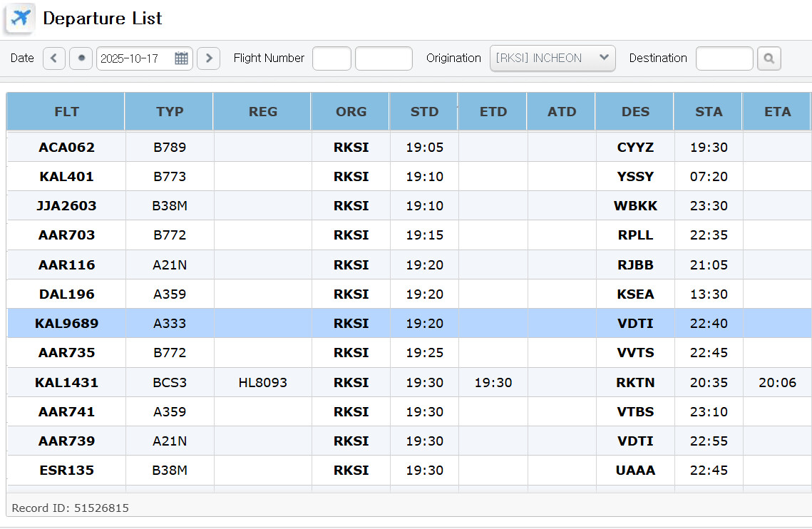The height and width of the screenshot is (529, 812).
Task: Sort by the FLT column header
Action: click(66, 111)
